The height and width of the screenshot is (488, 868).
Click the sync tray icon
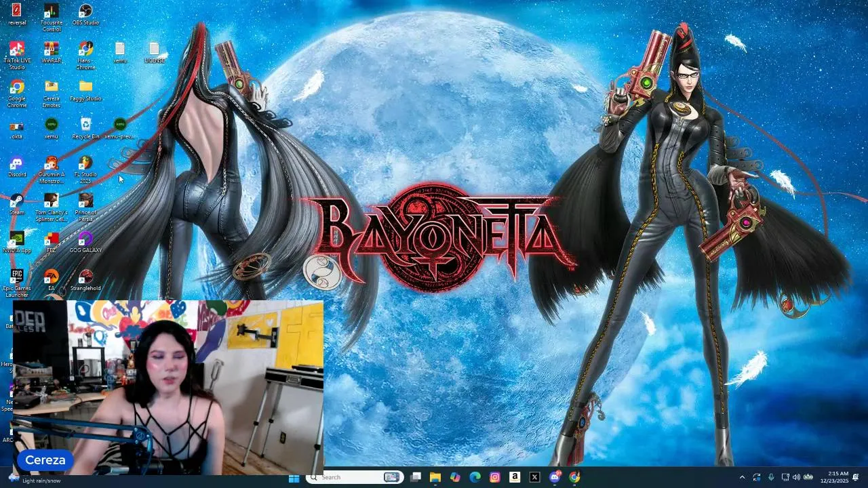point(757,478)
